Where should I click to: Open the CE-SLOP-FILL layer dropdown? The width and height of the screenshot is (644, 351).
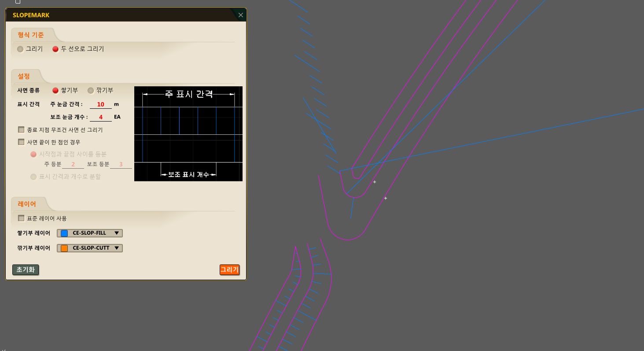[90, 233]
